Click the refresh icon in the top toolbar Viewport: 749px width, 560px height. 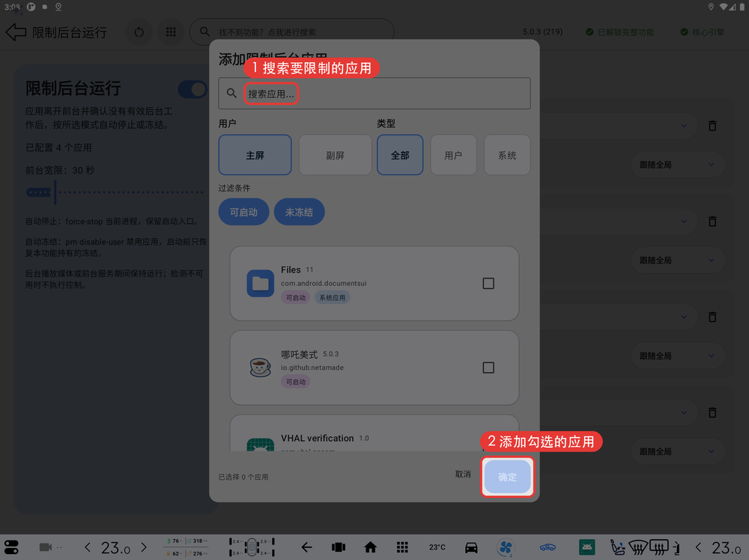click(139, 32)
